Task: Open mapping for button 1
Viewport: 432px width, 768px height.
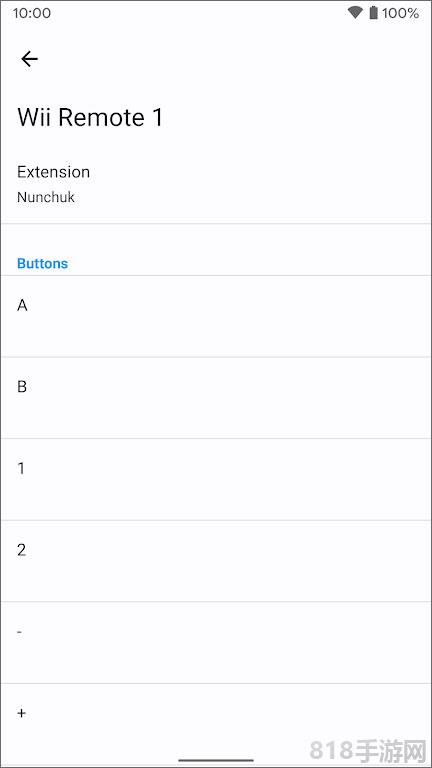Action: 216,480
